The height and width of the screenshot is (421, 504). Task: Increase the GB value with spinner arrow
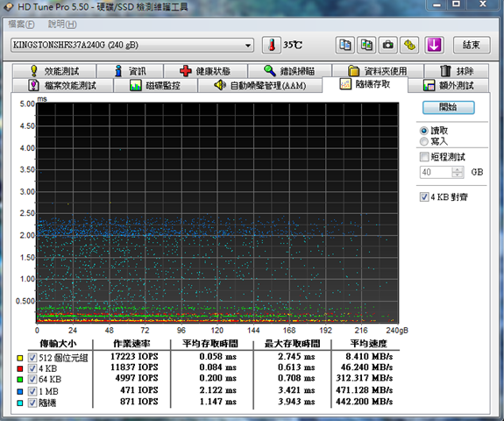457,169
